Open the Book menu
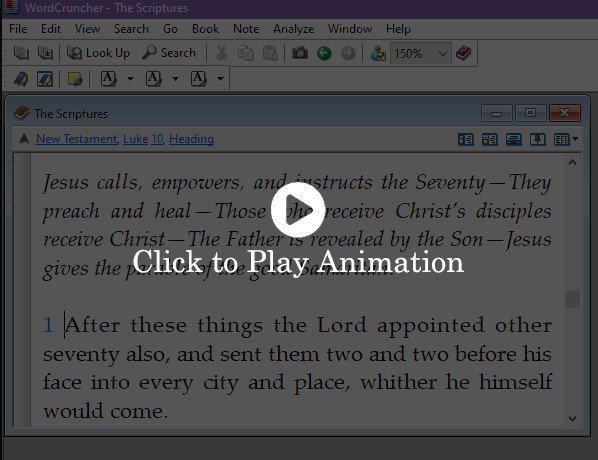Viewport: 598px width, 460px height. [x=206, y=29]
